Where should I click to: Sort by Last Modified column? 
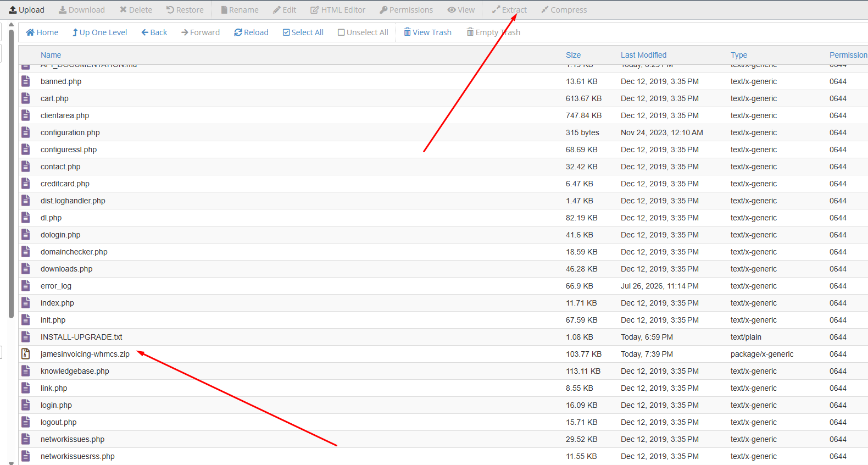[x=643, y=55]
